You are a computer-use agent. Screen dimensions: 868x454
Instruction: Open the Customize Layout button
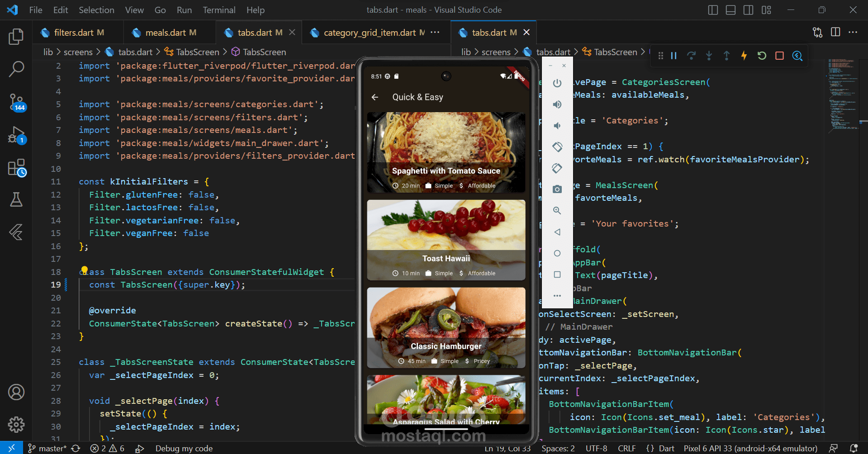pos(766,10)
